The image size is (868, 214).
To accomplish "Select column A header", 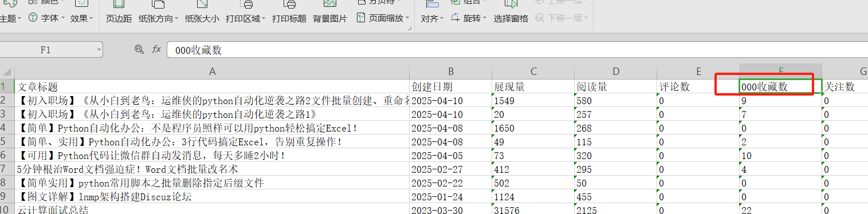I will click(212, 72).
